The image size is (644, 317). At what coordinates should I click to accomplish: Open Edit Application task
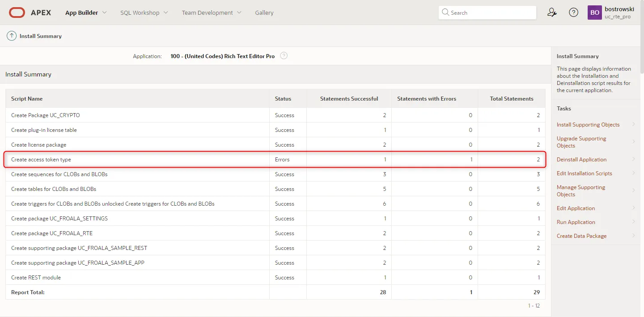pyautogui.click(x=576, y=208)
